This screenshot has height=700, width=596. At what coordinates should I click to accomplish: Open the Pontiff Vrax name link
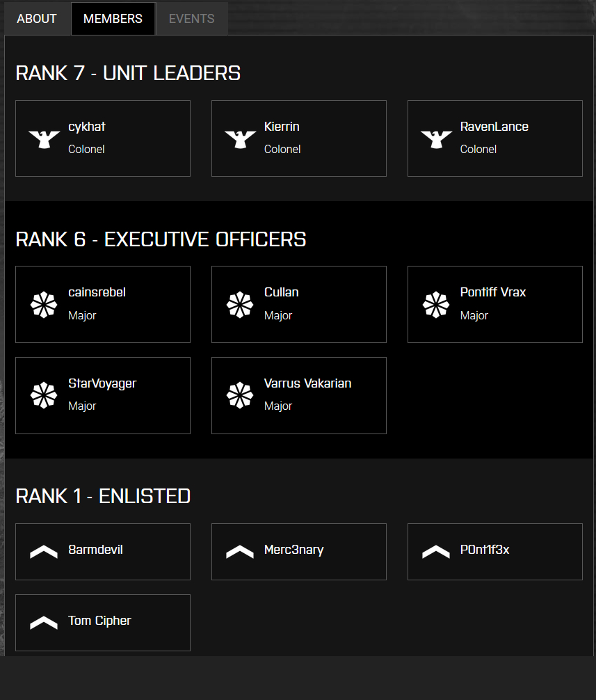tap(492, 292)
